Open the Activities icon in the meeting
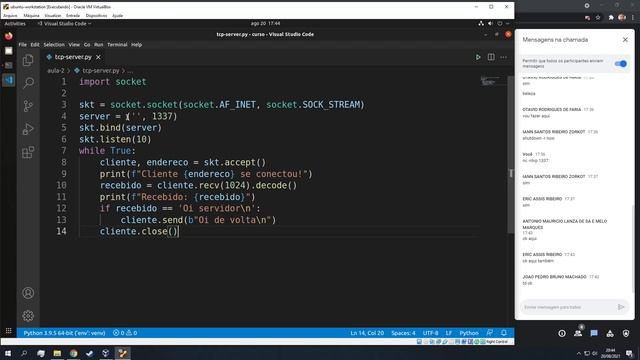 610,333
